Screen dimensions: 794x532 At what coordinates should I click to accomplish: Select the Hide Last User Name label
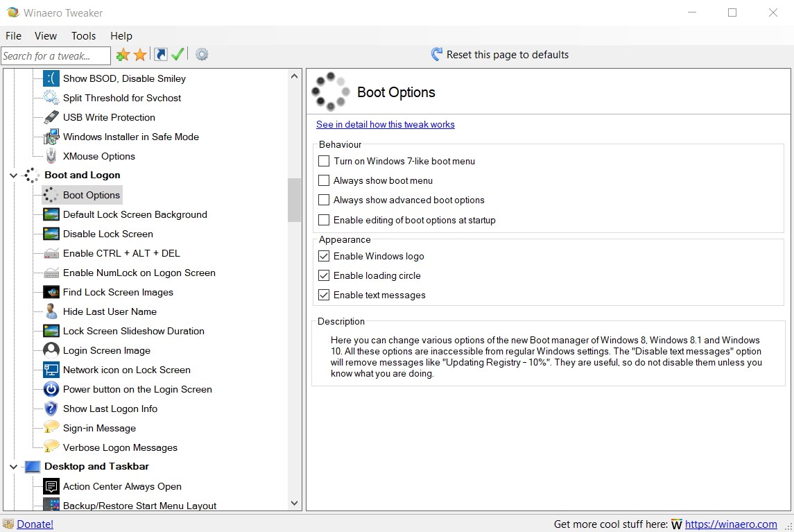110,311
